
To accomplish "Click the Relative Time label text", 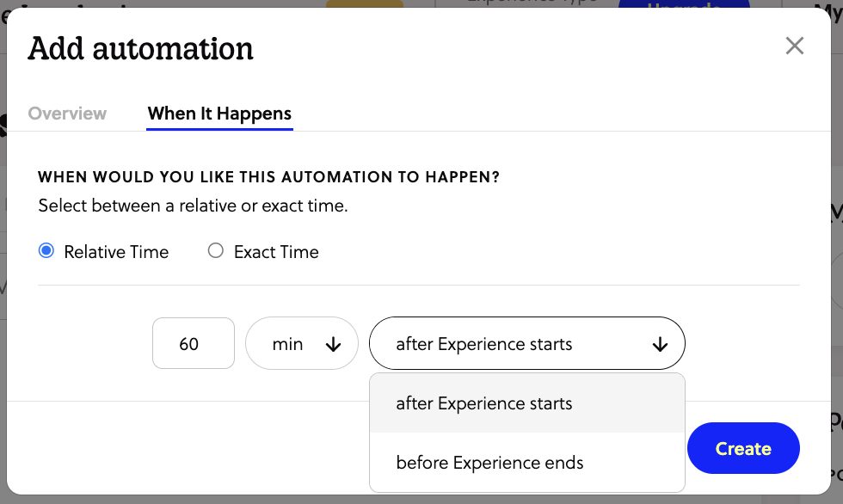I will click(x=116, y=252).
